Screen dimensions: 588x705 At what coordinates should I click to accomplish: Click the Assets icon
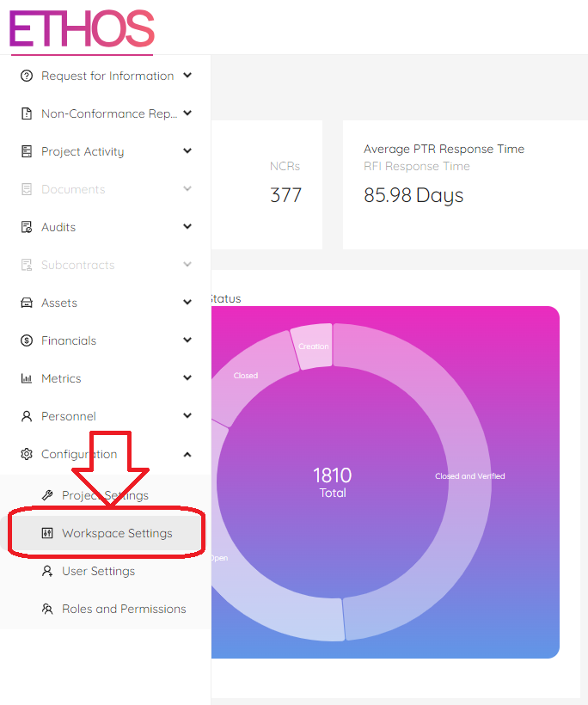coord(27,303)
